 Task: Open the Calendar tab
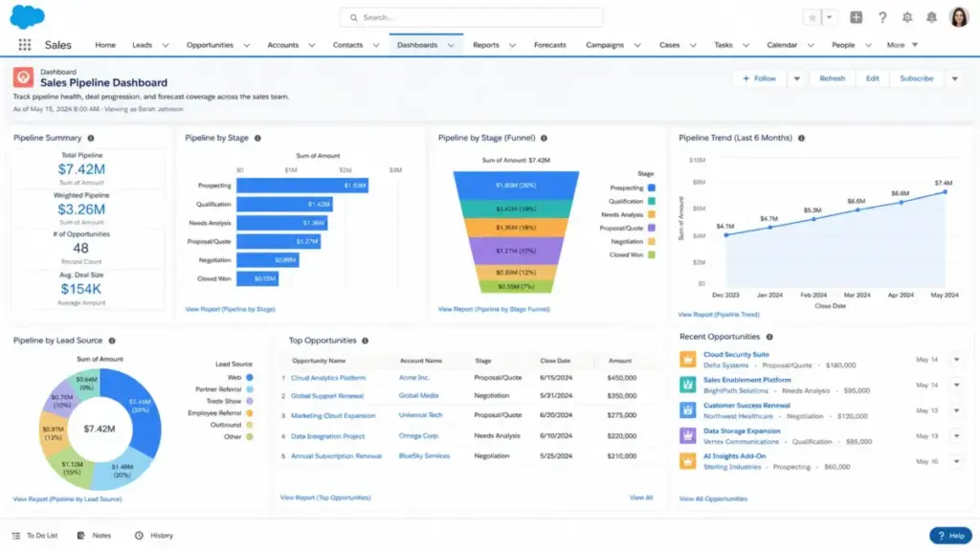tap(782, 45)
